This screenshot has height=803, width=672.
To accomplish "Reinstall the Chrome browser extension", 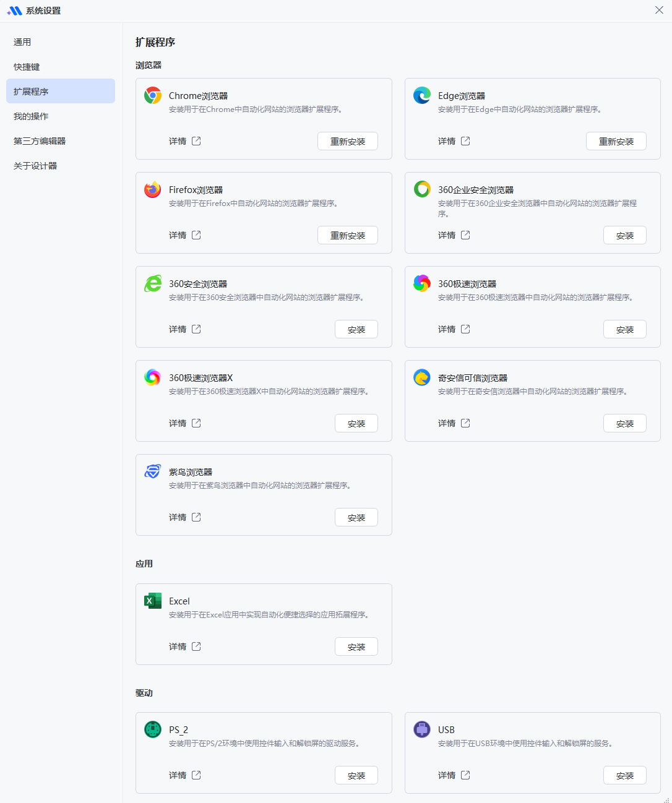I will tap(348, 141).
